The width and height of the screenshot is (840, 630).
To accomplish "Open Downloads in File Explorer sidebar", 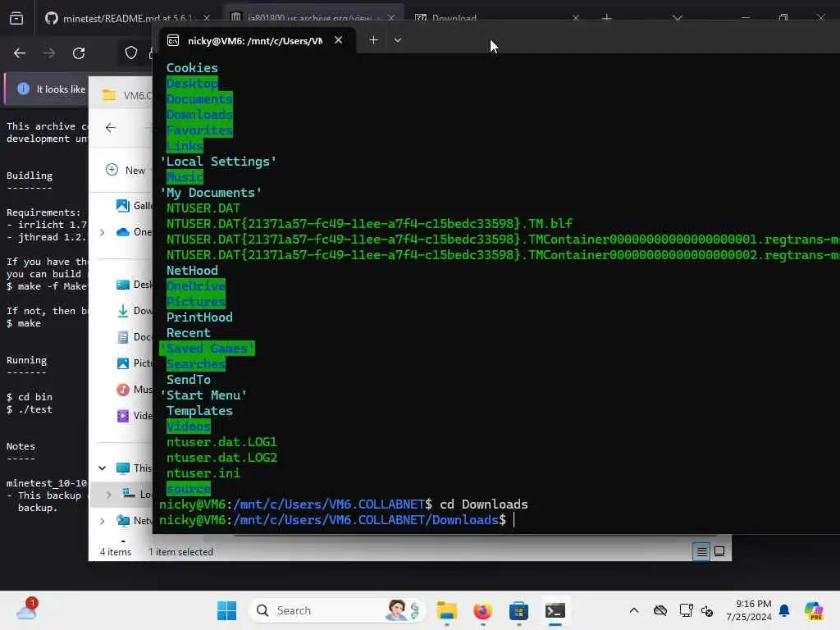I will click(x=134, y=311).
